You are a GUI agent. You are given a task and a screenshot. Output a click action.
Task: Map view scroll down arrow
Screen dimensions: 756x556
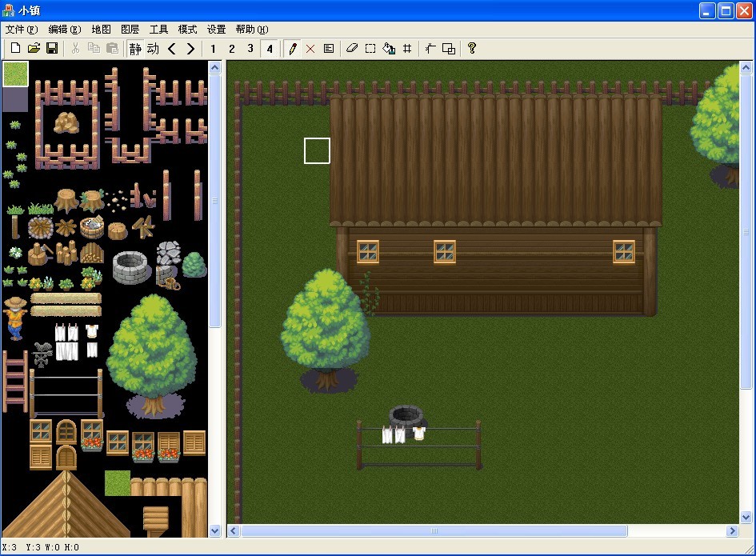click(x=746, y=518)
